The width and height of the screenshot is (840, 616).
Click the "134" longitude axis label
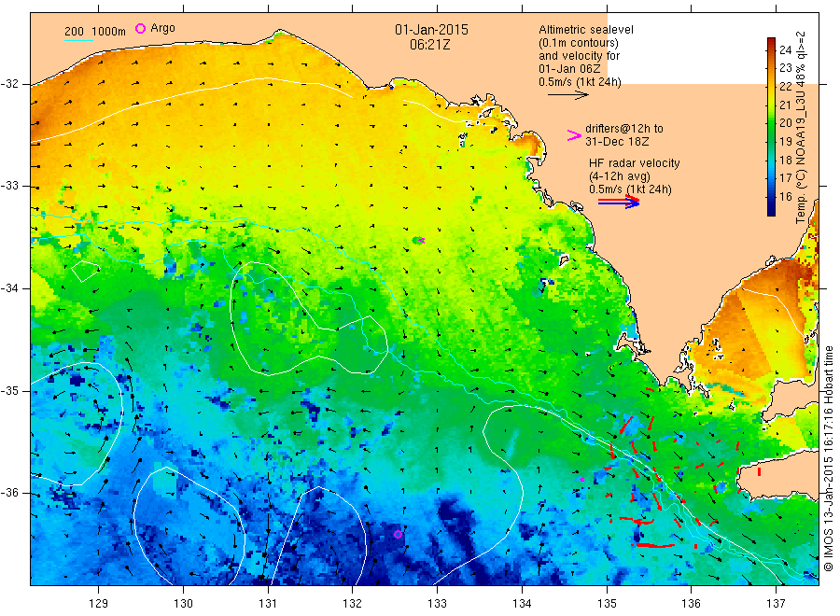point(522,603)
